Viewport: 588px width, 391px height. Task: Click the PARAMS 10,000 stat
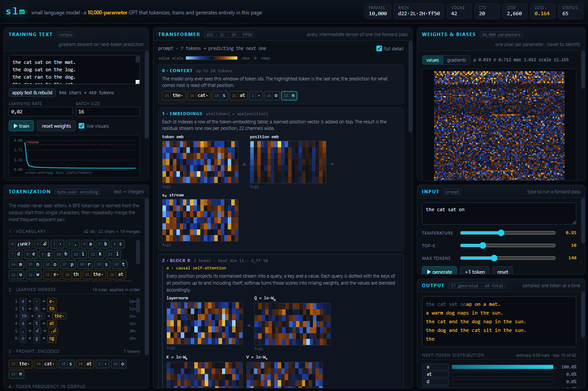378,11
